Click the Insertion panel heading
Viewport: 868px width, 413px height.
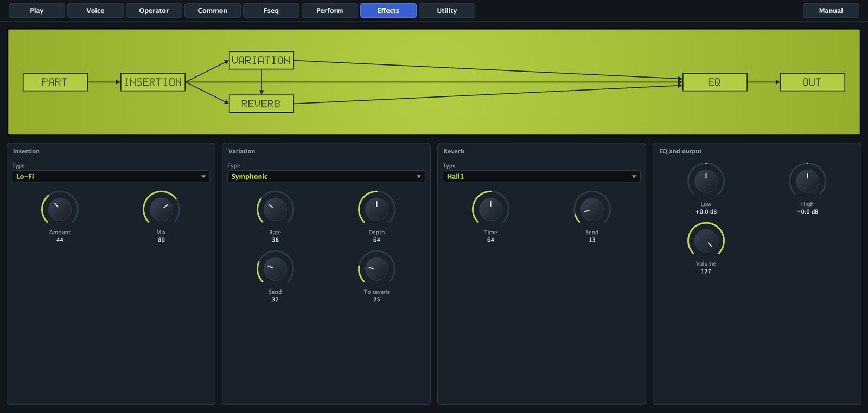click(x=26, y=151)
